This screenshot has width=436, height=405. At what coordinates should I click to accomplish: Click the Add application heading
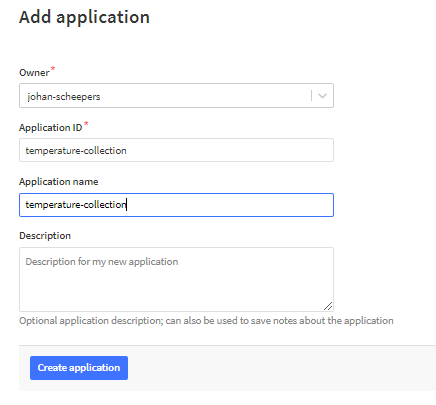pos(84,17)
